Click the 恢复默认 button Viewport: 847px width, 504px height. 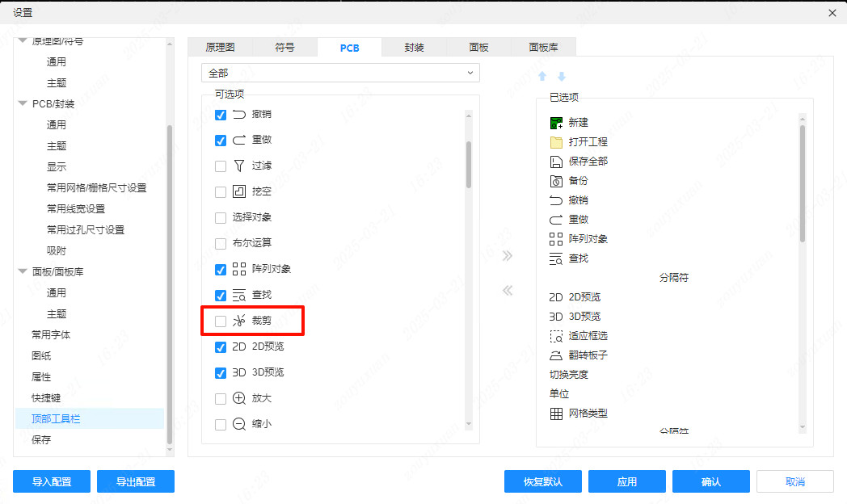(x=542, y=481)
